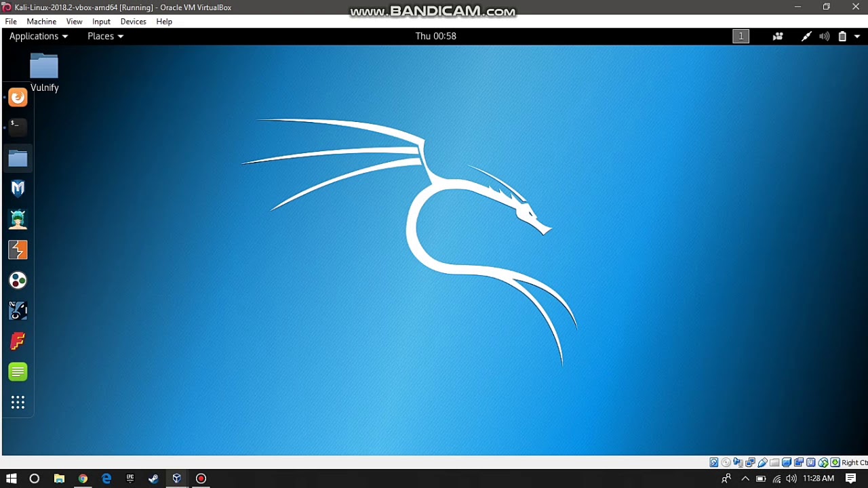Start Burp Suite from the dock
Screen dimensions: 868x488
18,250
